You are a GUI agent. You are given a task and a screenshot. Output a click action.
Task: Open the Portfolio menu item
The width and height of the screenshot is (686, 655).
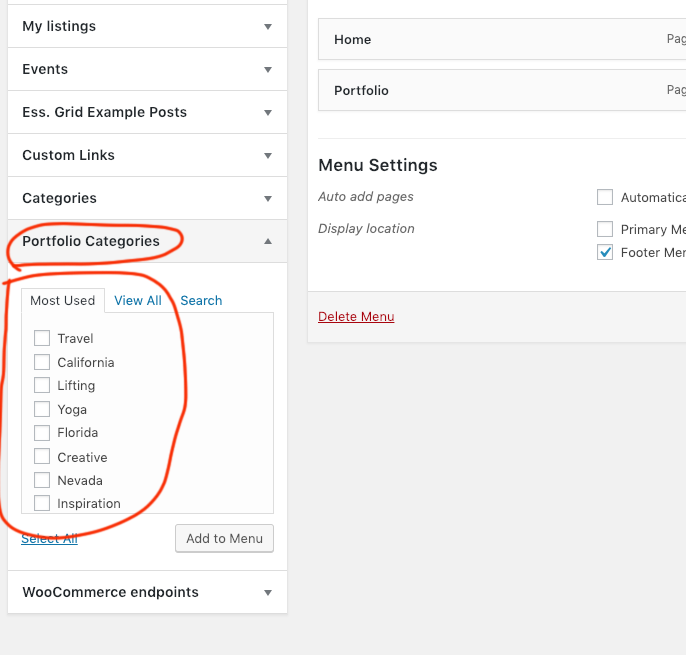pyautogui.click(x=502, y=91)
